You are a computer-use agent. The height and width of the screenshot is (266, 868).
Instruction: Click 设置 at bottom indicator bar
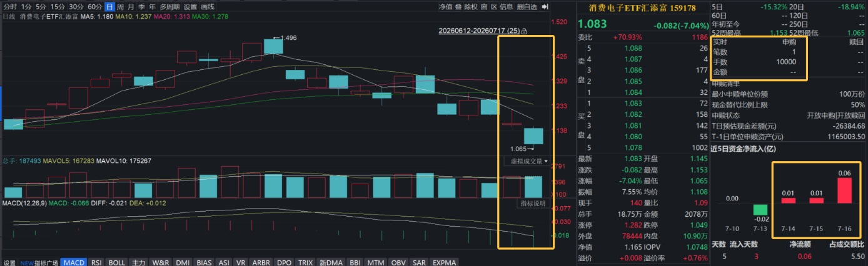click(x=9, y=262)
